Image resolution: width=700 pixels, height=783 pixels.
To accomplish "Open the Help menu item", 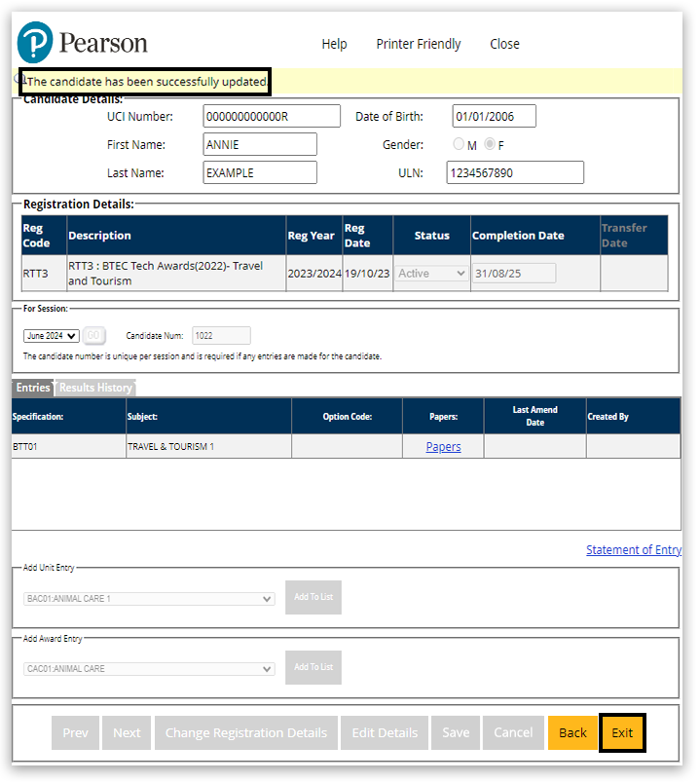I will tap(334, 44).
